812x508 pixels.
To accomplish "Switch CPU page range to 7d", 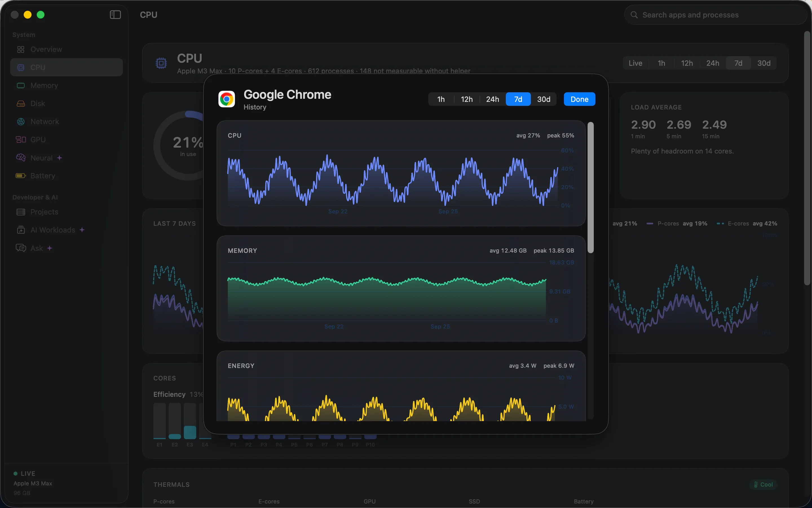I will pyautogui.click(x=738, y=63).
